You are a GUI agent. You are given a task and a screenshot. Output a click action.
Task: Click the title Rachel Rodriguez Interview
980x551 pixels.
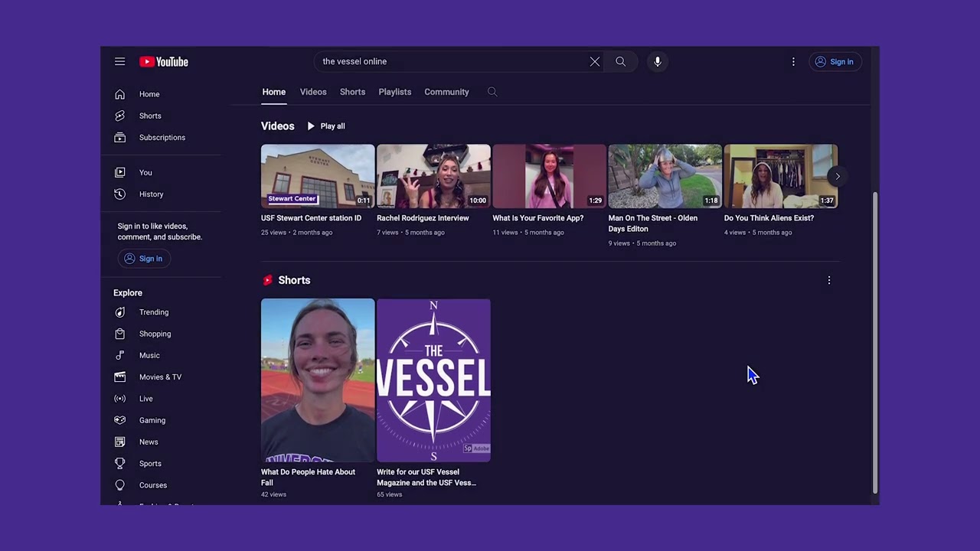(x=423, y=218)
